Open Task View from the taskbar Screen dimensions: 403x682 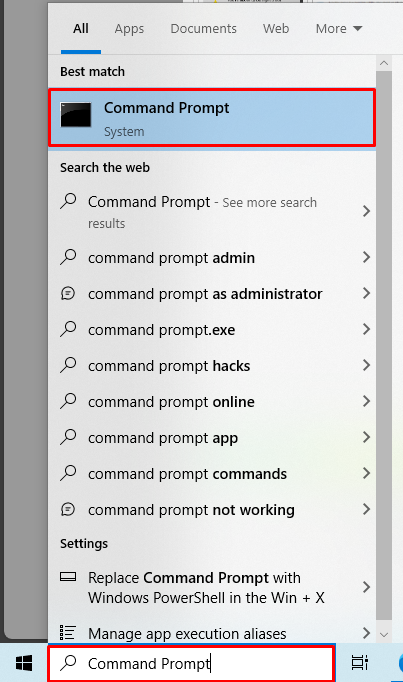(x=360, y=663)
